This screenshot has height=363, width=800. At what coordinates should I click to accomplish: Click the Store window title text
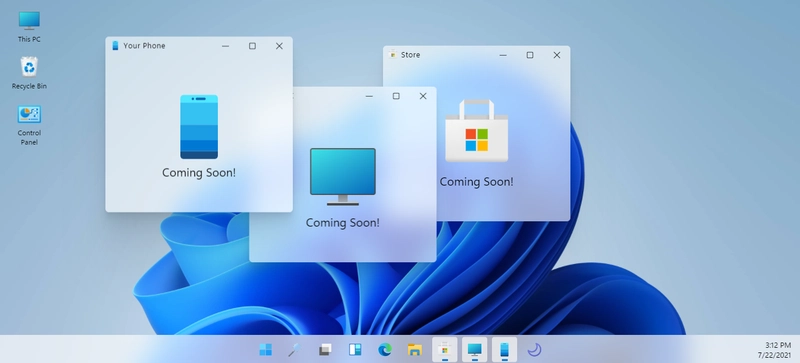point(411,55)
